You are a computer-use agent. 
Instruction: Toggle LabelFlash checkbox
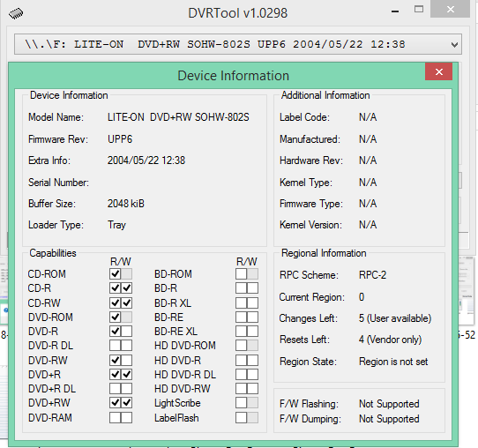pyautogui.click(x=241, y=417)
